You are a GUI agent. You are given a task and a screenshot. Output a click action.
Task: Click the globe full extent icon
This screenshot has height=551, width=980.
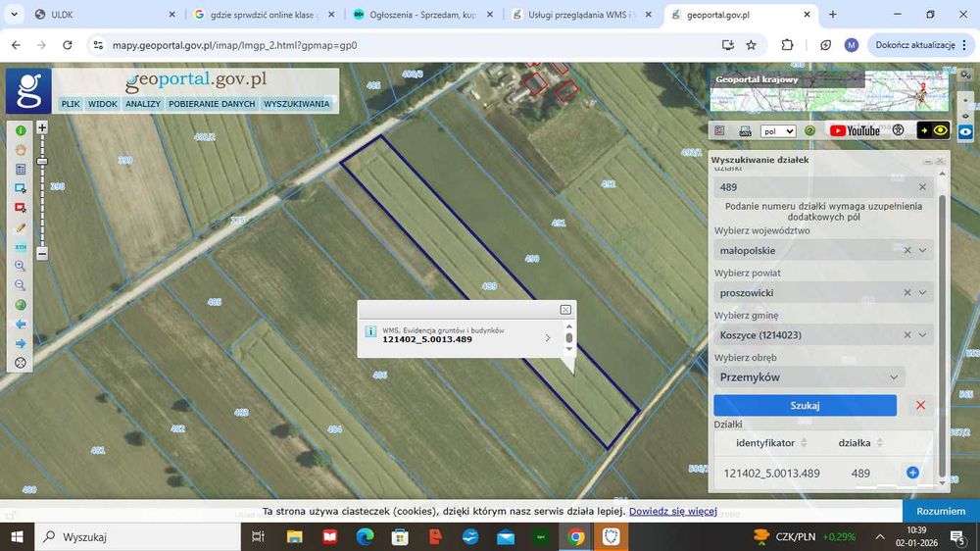(x=21, y=305)
